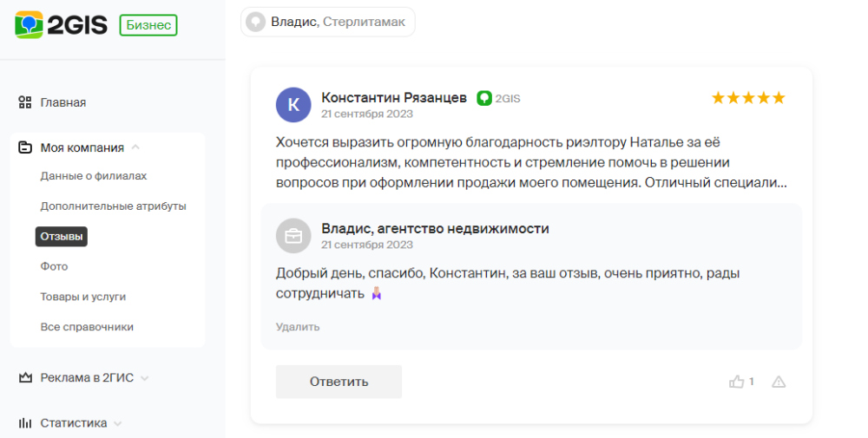This screenshot has height=438, width=868.
Task: Open Главная via its grid icon
Action: click(x=25, y=102)
